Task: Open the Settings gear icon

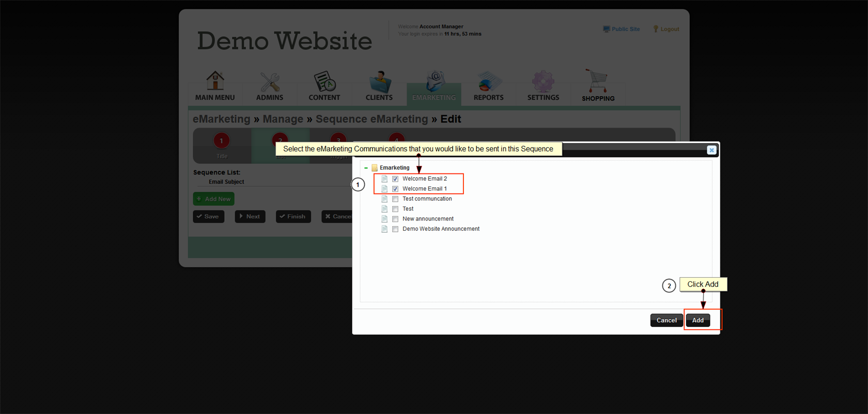Action: tap(543, 82)
